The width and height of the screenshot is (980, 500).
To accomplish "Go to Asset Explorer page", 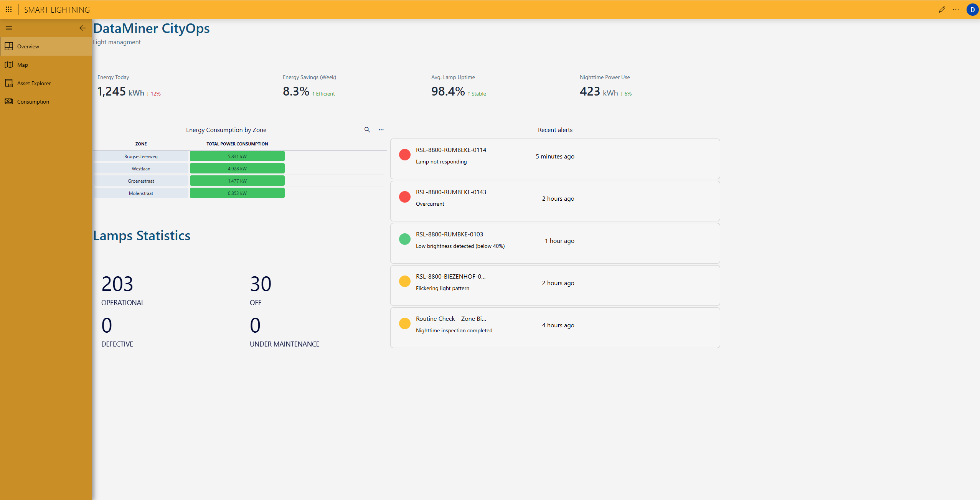I will tap(34, 83).
